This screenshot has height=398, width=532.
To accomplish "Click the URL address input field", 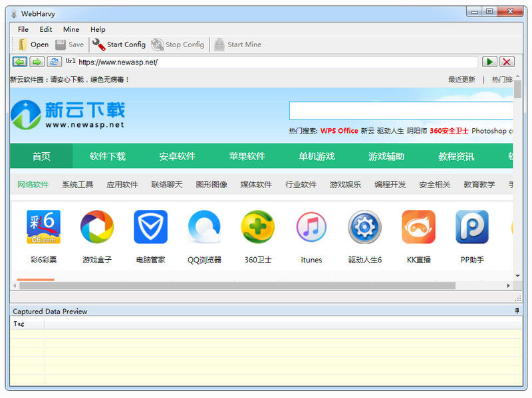I will (277, 62).
